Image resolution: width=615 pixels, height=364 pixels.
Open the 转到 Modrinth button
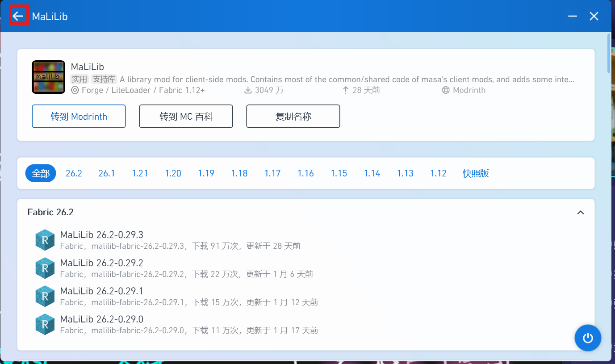coord(79,117)
